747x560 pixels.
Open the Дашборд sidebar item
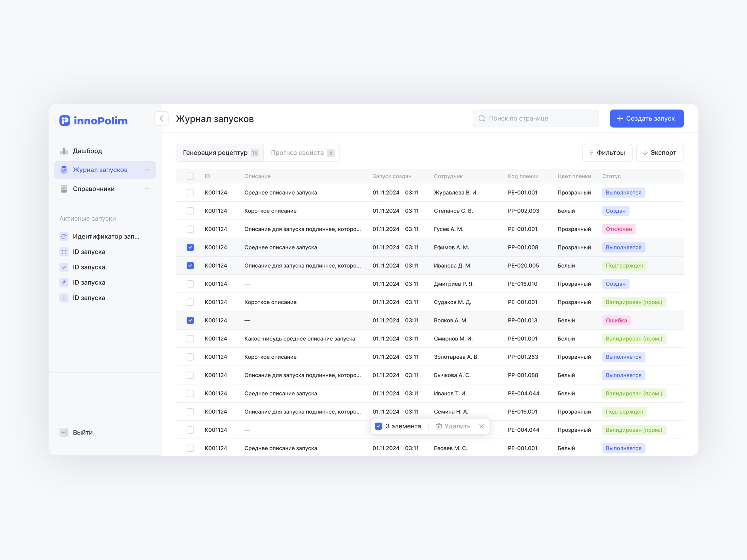[105, 151]
